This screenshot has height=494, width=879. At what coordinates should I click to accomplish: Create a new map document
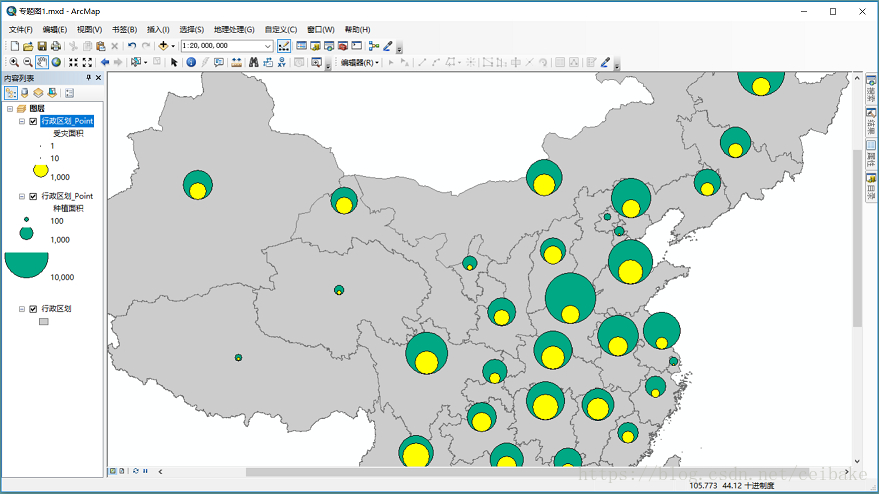pos(15,46)
